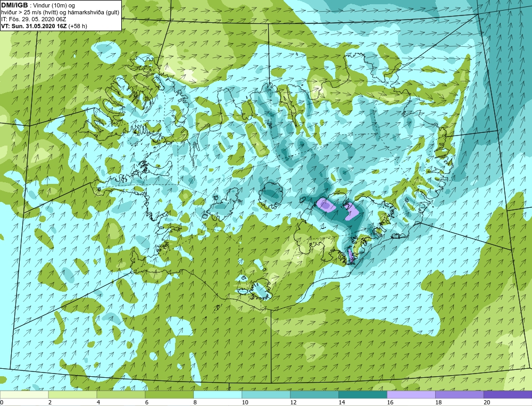Click the 14–16 m/s dark teal legend swatch
This screenshot has height=406, width=532.
pos(363,395)
